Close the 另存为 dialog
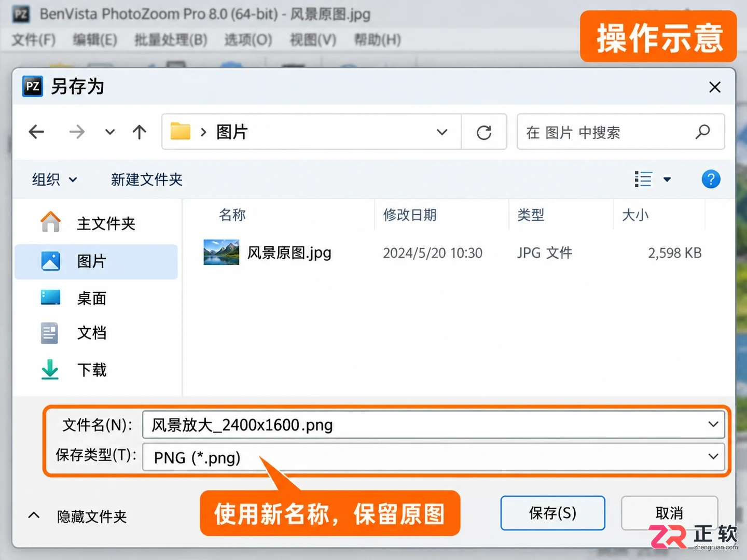Viewport: 747px width, 560px height. click(715, 87)
